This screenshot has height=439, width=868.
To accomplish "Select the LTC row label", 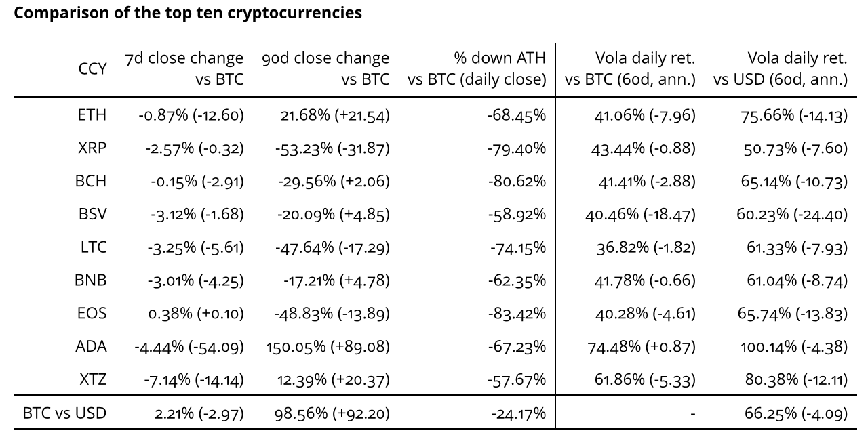I will tap(94, 247).
